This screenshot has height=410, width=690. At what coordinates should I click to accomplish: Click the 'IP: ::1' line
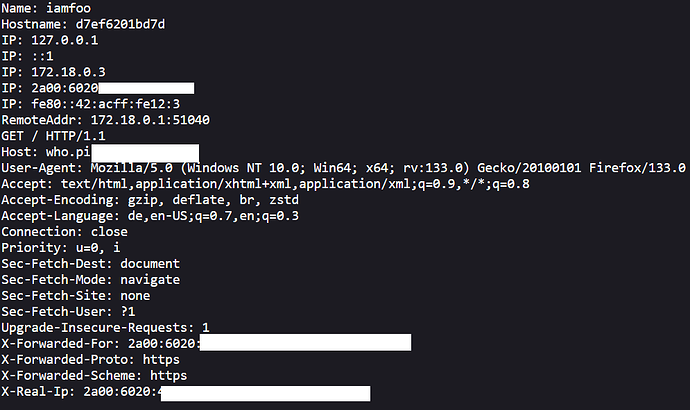(28, 56)
